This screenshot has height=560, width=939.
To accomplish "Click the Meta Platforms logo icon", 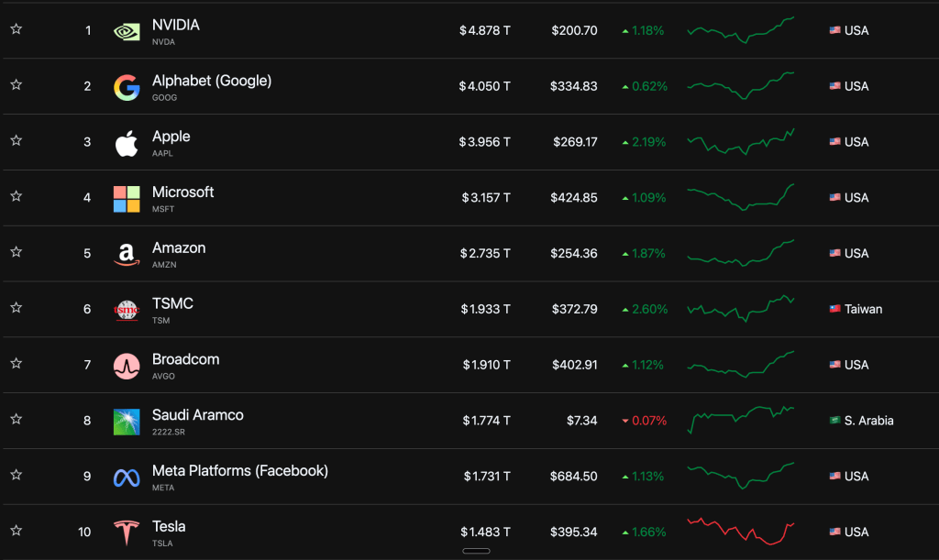I will tap(127, 478).
